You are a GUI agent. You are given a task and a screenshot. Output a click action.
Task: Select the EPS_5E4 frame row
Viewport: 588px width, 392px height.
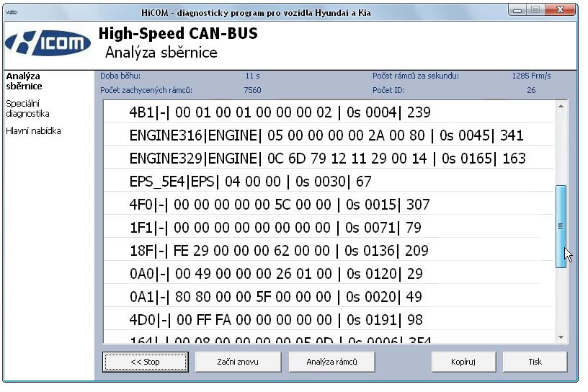coord(329,182)
